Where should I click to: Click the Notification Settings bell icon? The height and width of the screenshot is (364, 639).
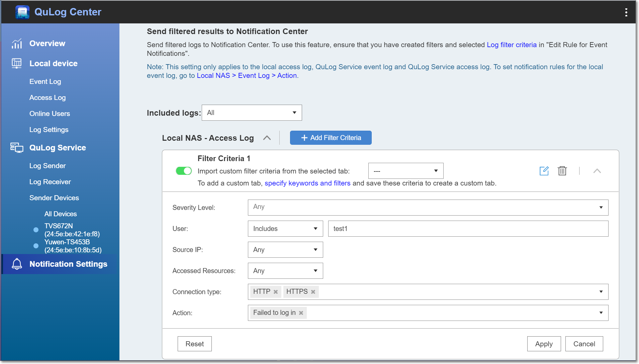(x=17, y=264)
